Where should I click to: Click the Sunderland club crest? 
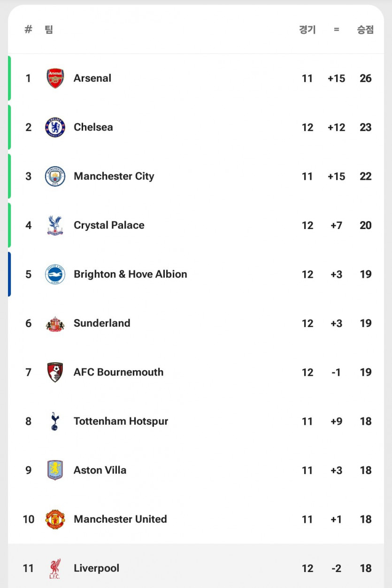pos(55,323)
